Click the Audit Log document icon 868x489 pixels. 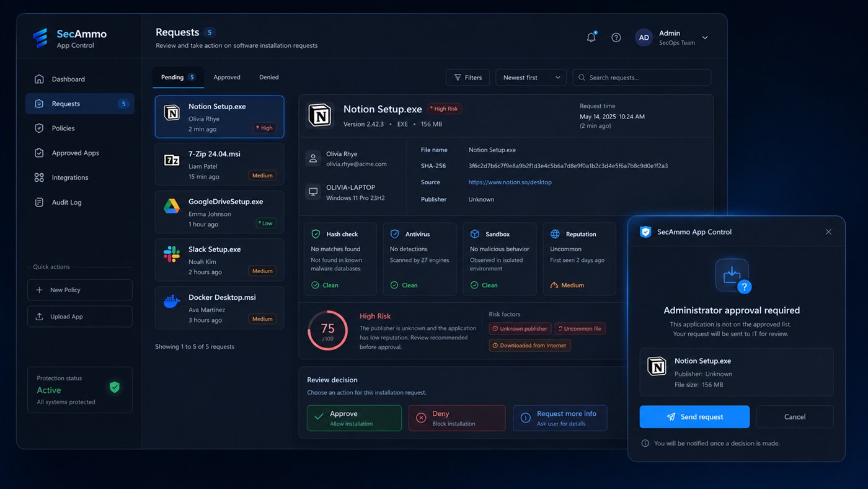click(x=39, y=202)
